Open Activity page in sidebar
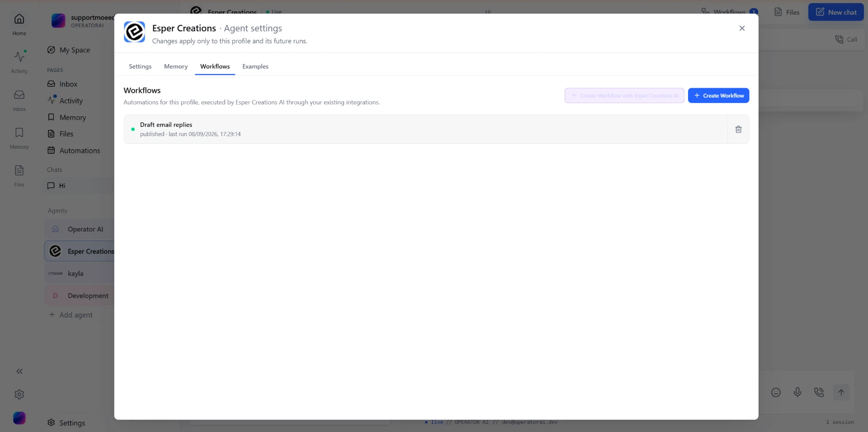 point(71,101)
